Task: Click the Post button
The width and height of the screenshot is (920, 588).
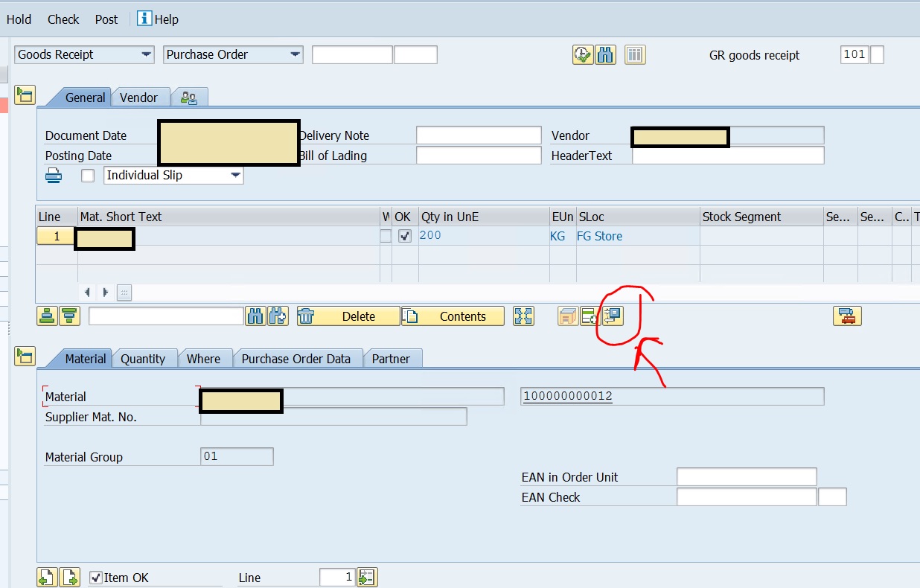Action: (106, 19)
